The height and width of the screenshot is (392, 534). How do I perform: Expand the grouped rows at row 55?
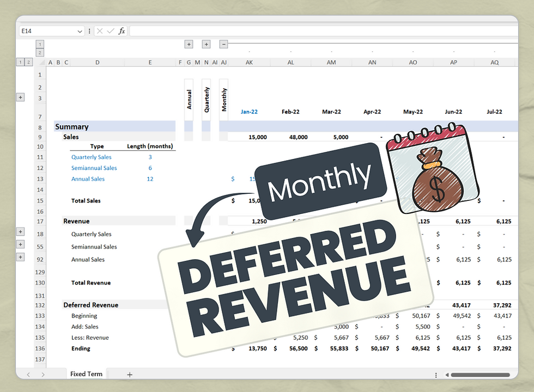[20, 244]
